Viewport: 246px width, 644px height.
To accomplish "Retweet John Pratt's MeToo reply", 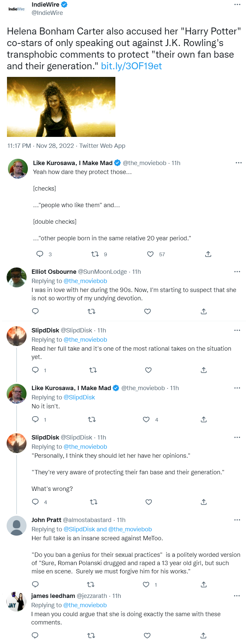I will pos(91,584).
